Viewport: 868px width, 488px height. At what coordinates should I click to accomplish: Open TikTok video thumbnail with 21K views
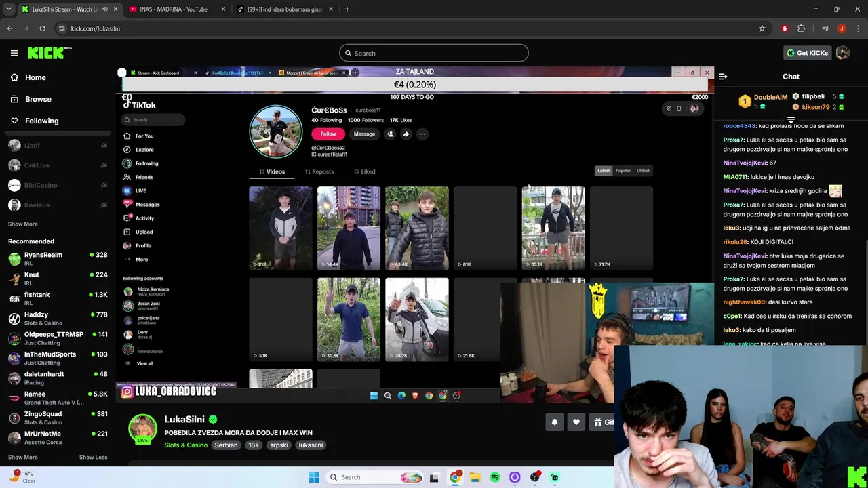[x=281, y=228]
